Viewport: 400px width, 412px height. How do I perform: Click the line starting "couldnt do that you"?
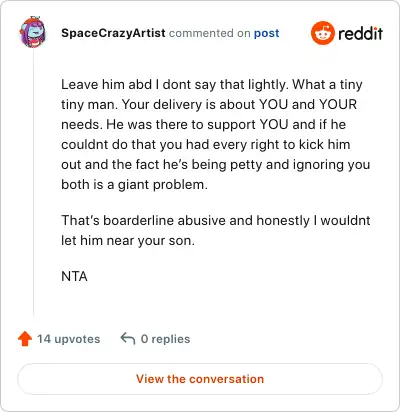pos(206,144)
